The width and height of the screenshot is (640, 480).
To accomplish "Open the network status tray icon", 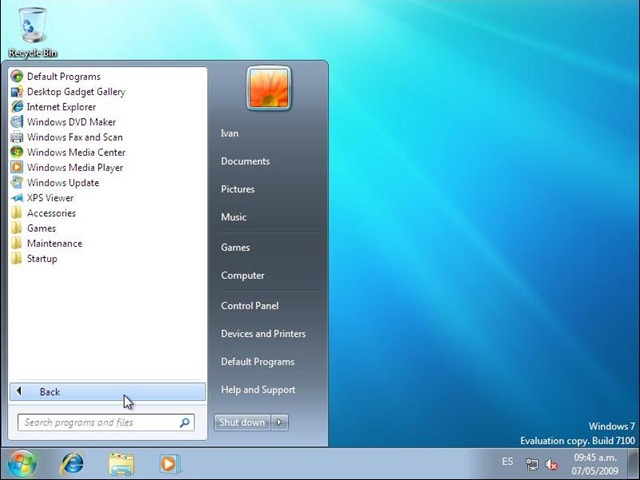I will [x=532, y=464].
